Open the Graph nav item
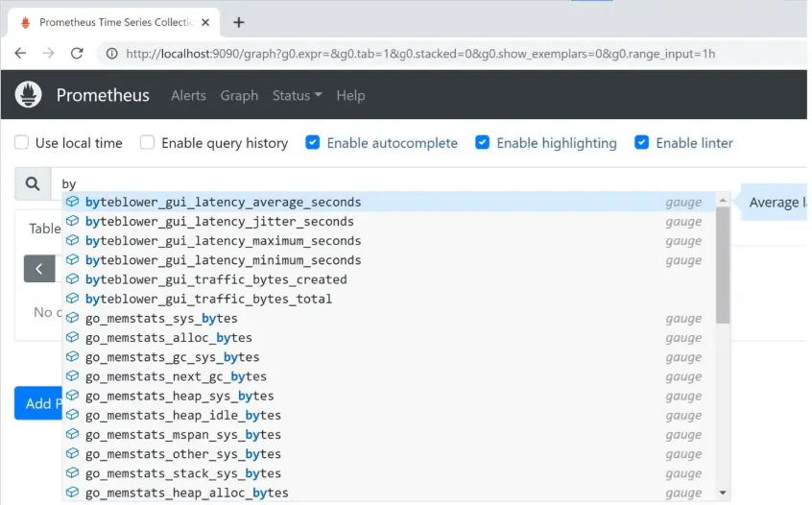812x505 pixels. [239, 95]
